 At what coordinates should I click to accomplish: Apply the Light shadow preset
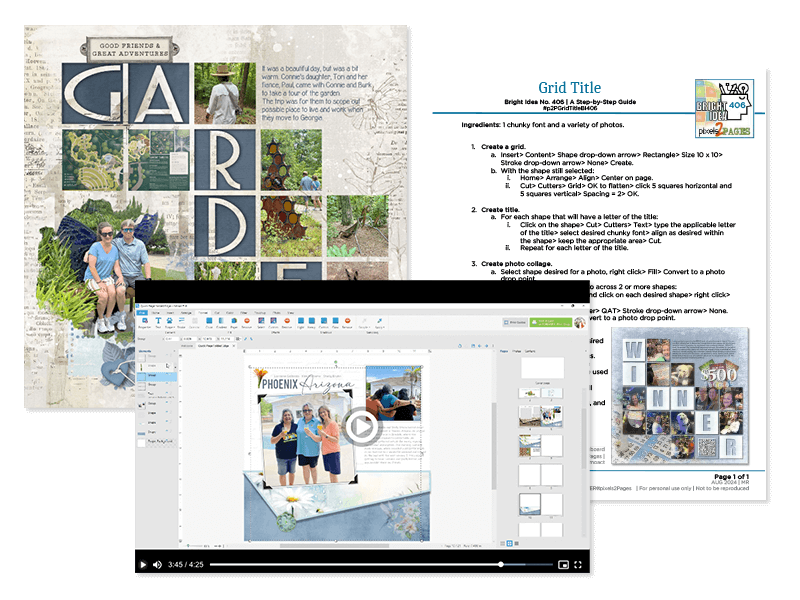300,323
